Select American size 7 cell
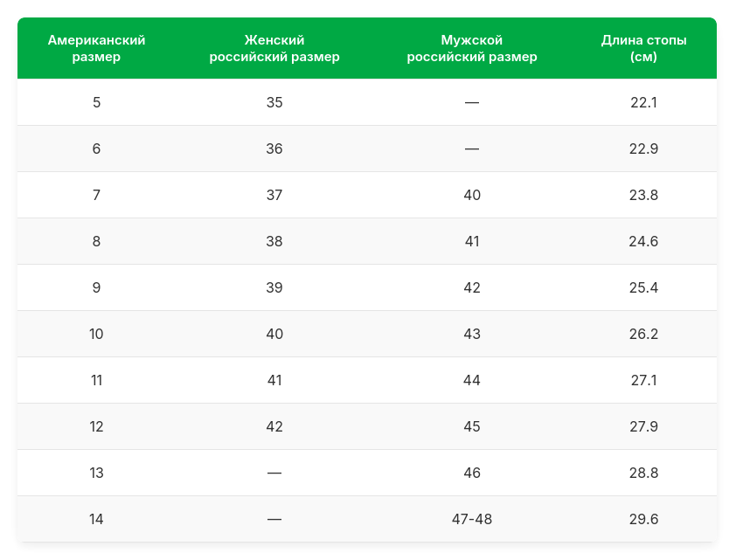The height and width of the screenshot is (560, 736). pyautogui.click(x=96, y=195)
